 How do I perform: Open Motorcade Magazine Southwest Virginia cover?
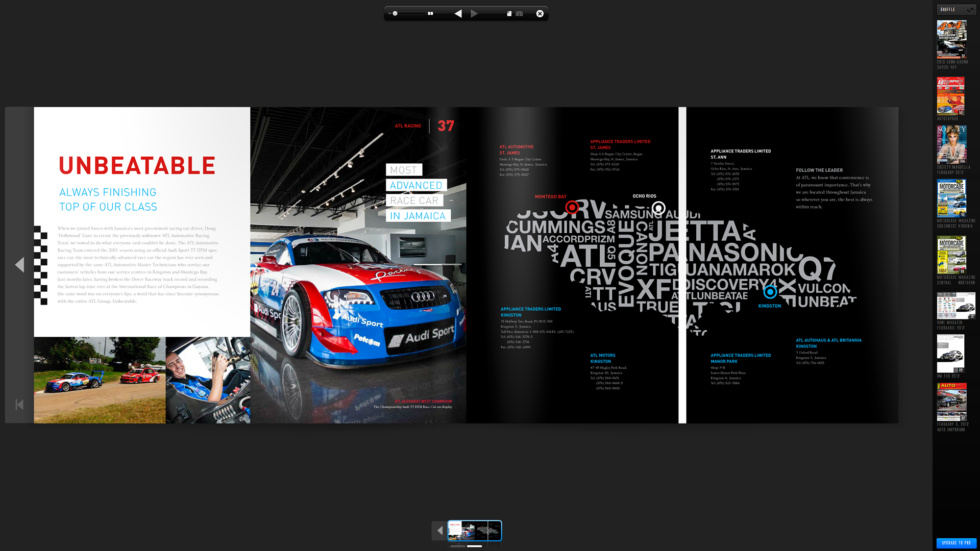951,198
